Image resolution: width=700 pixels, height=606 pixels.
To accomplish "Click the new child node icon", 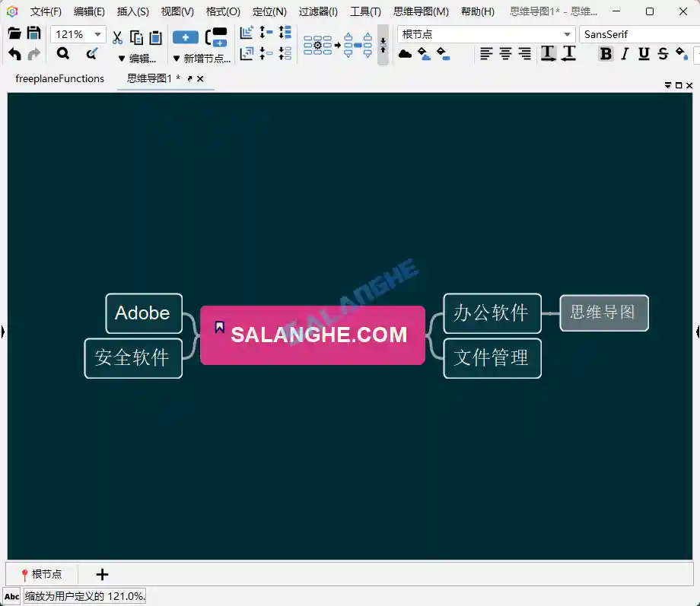I will [185, 36].
